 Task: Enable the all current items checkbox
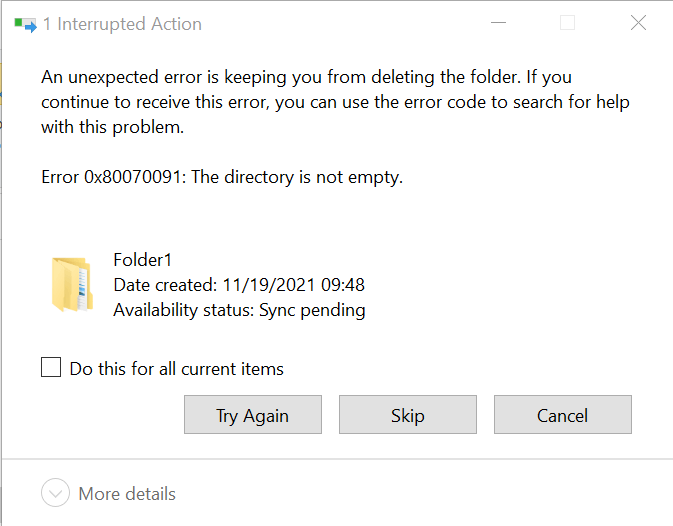[51, 368]
